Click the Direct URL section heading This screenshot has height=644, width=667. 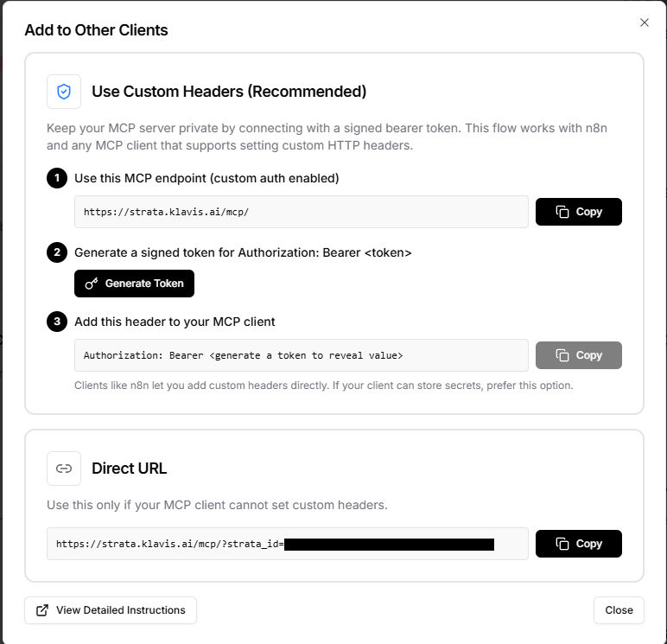coord(129,469)
